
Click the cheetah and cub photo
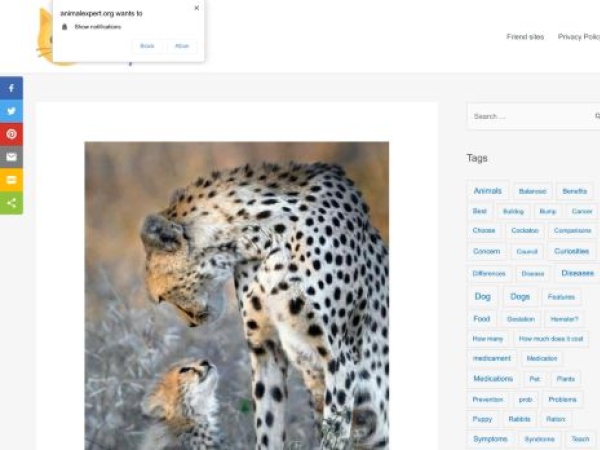pyautogui.click(x=236, y=295)
